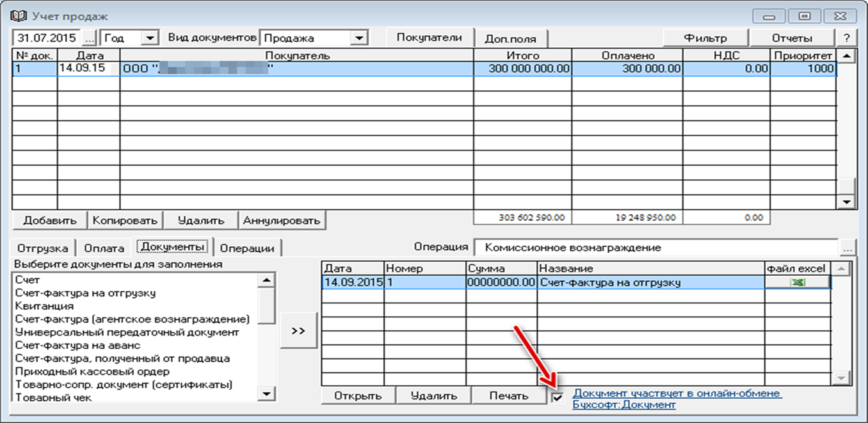Click the файл excel column header
868x423 pixels.
tap(798, 269)
